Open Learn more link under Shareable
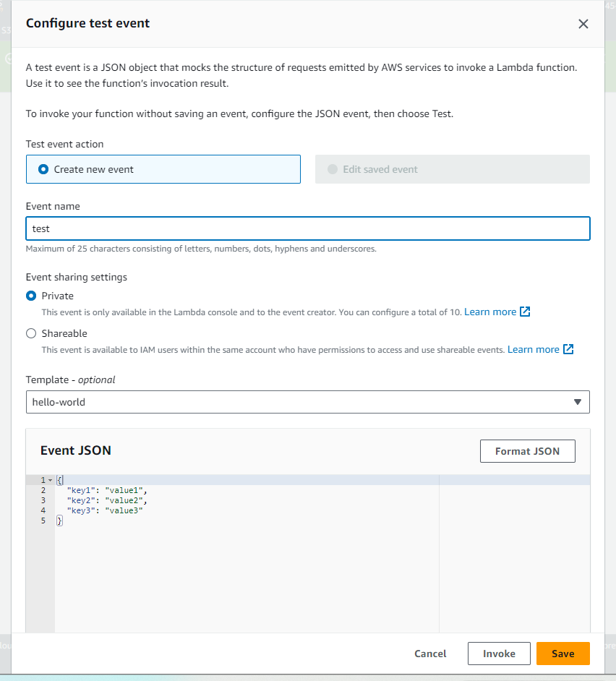 533,349
